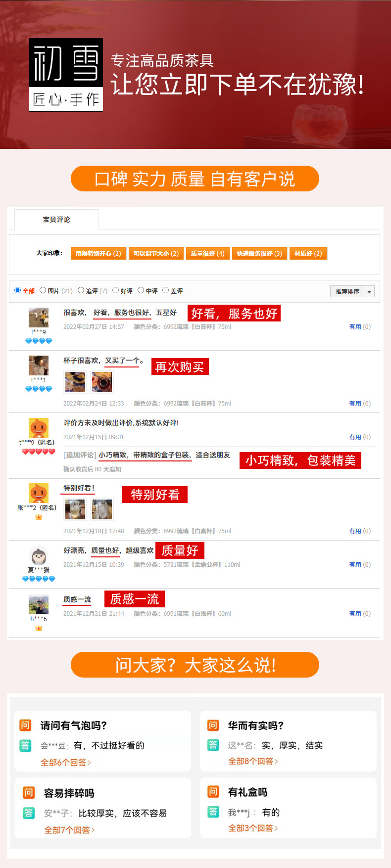Click the 答 icon beside 我***j answer
Image resolution: width=391 pixels, height=868 pixels.
click(213, 812)
